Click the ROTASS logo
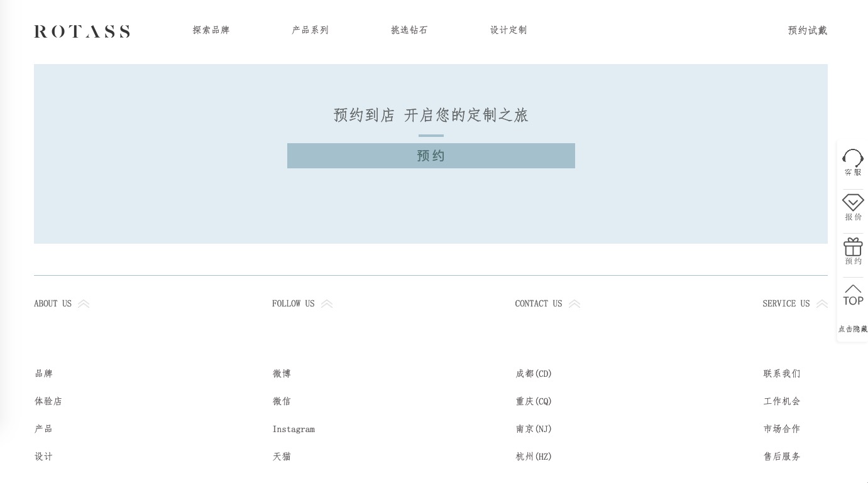The width and height of the screenshot is (868, 483). pos(82,31)
